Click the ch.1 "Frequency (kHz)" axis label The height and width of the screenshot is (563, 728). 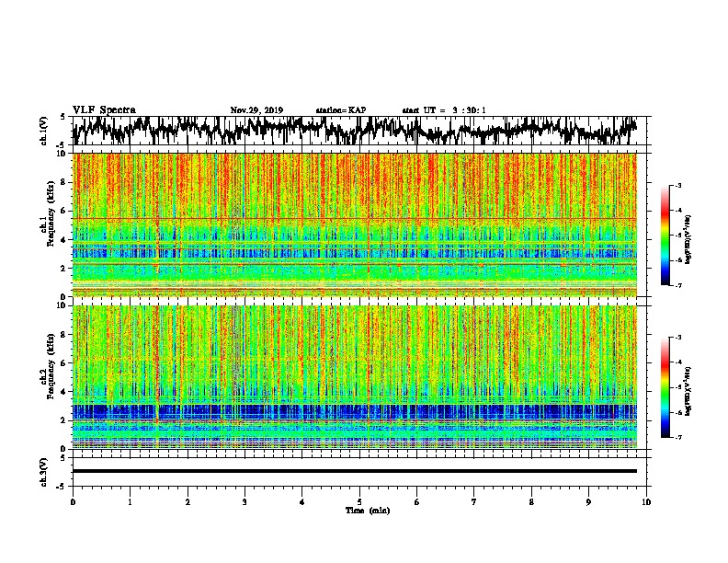click(x=51, y=213)
